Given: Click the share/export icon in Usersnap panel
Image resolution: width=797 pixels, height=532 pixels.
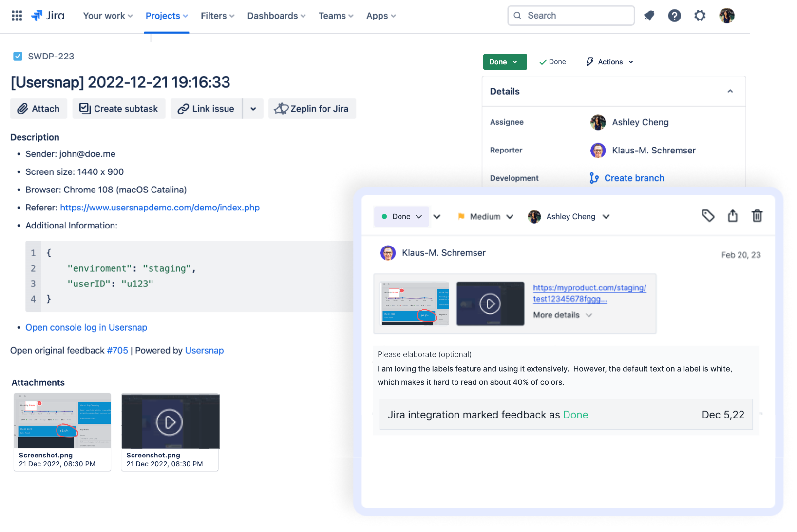Looking at the screenshot, I should click(733, 216).
